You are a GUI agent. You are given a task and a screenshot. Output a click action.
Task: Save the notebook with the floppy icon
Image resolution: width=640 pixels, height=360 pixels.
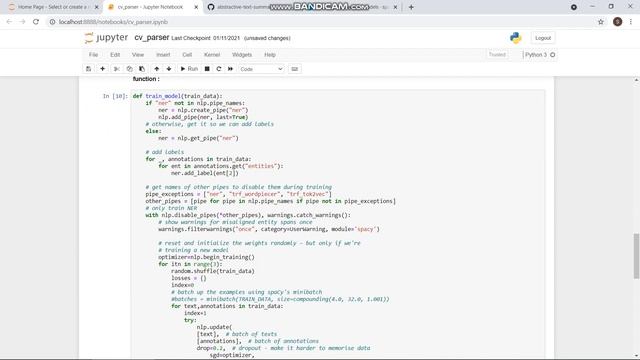point(89,69)
